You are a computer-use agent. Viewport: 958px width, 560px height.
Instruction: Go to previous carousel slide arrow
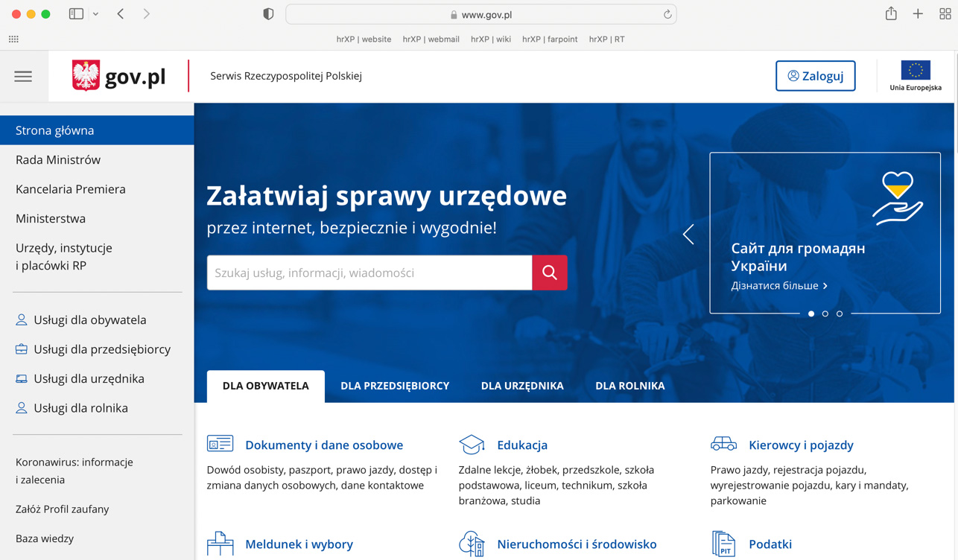tap(688, 234)
